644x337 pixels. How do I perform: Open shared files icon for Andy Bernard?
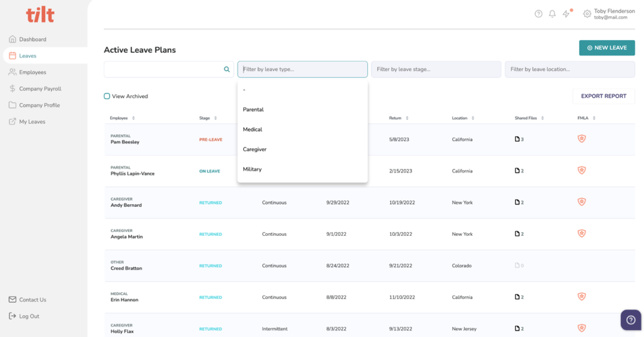coord(519,202)
